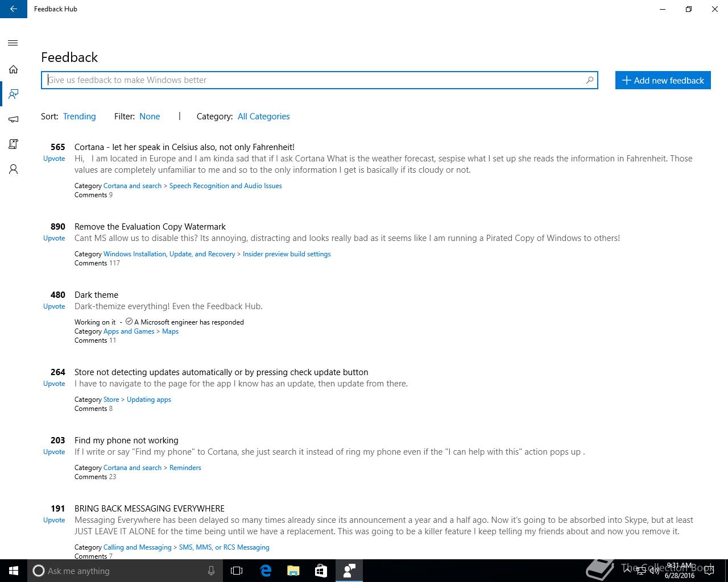
Task: Open the hamburger navigation menu
Action: [x=13, y=43]
